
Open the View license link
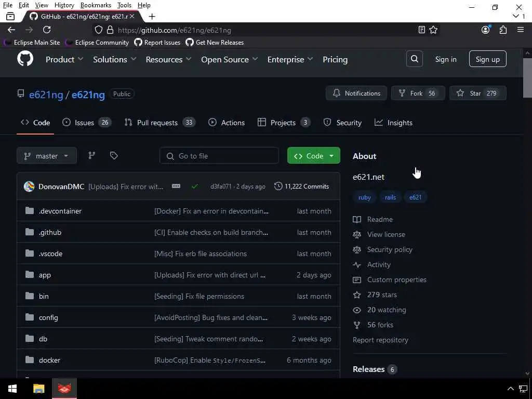[379, 234]
